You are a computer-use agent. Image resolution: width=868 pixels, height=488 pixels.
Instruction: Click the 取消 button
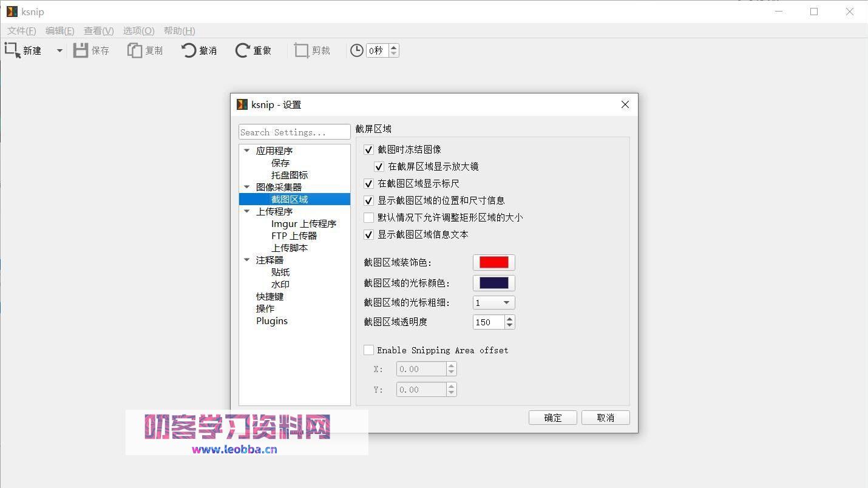[605, 418]
